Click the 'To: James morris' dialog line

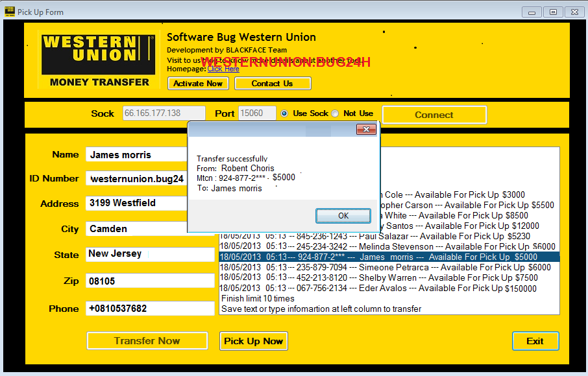tap(230, 188)
